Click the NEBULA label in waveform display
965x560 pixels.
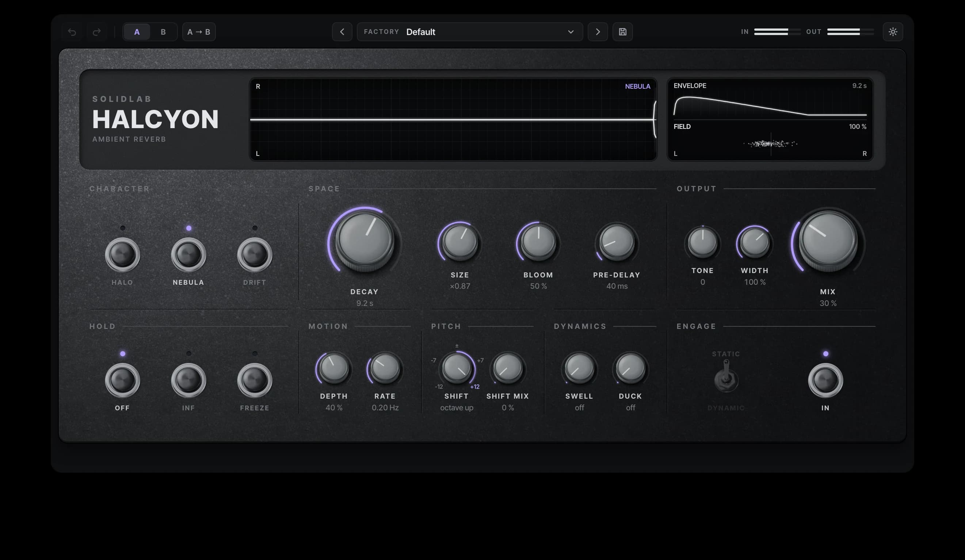(638, 87)
